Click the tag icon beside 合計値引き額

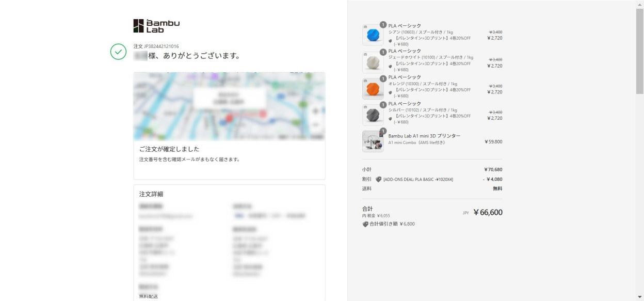(365, 224)
